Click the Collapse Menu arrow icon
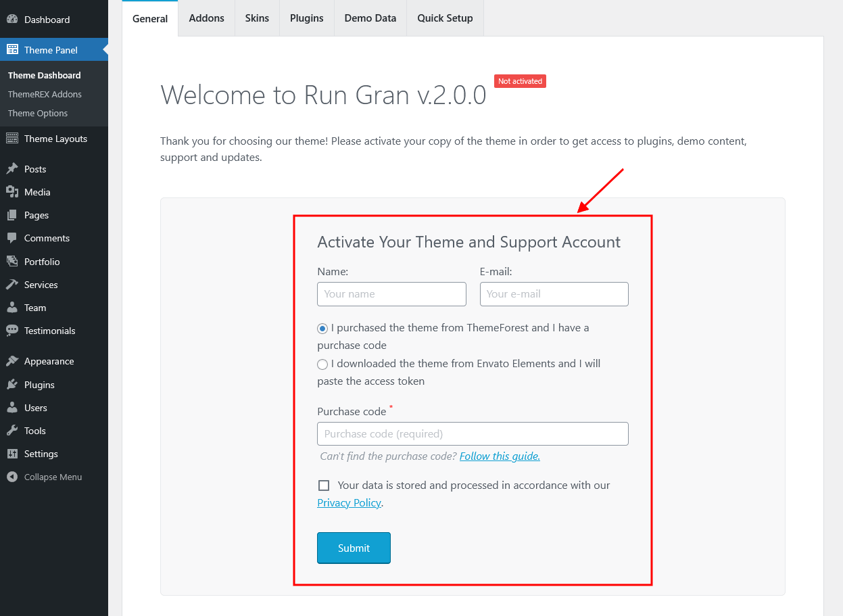This screenshot has height=616, width=843. 12,477
